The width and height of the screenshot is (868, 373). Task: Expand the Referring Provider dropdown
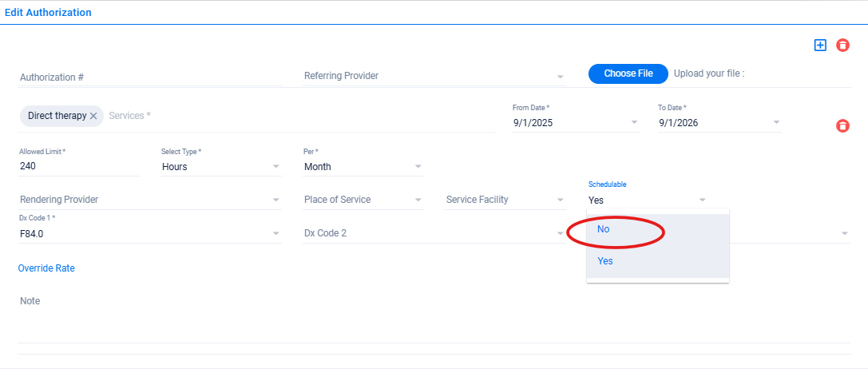(x=560, y=77)
